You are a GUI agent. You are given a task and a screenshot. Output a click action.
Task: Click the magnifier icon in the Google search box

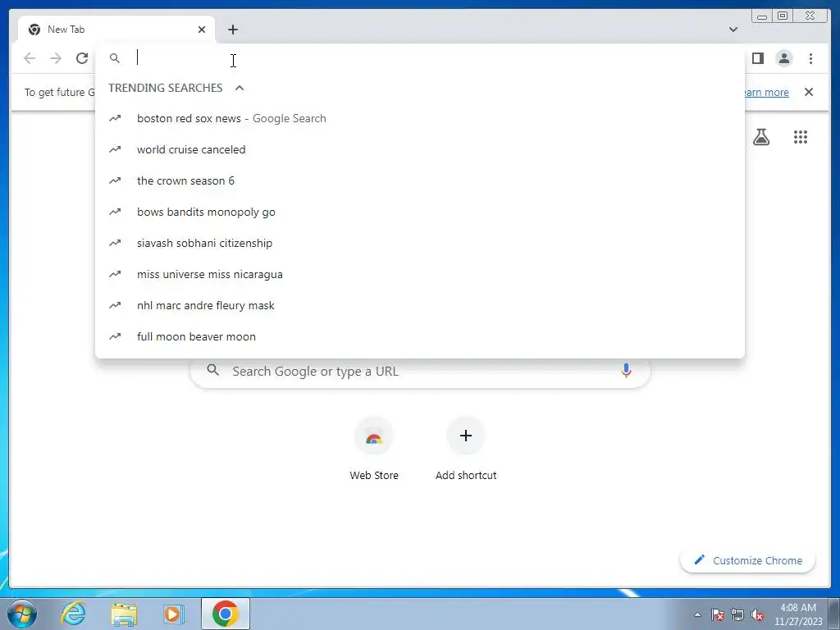tap(212, 370)
